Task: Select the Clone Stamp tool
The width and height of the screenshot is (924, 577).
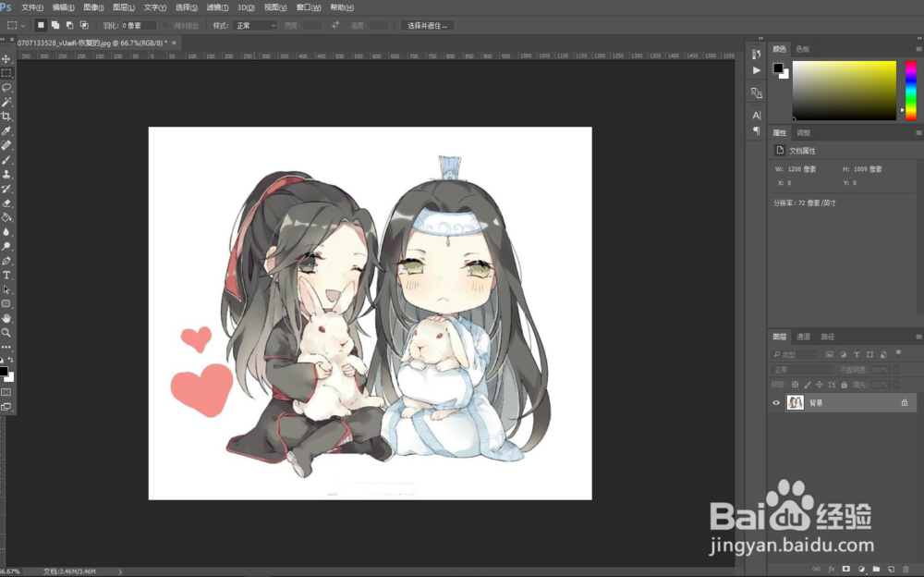Action: point(6,174)
